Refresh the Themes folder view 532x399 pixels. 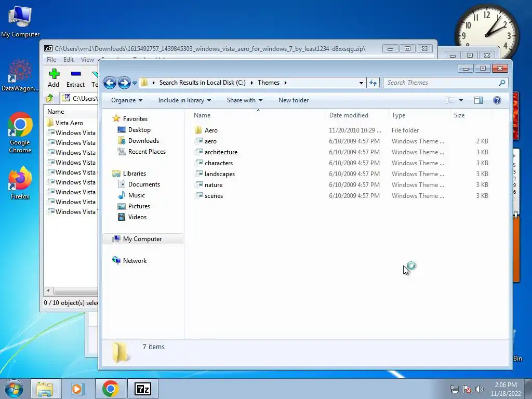point(373,83)
